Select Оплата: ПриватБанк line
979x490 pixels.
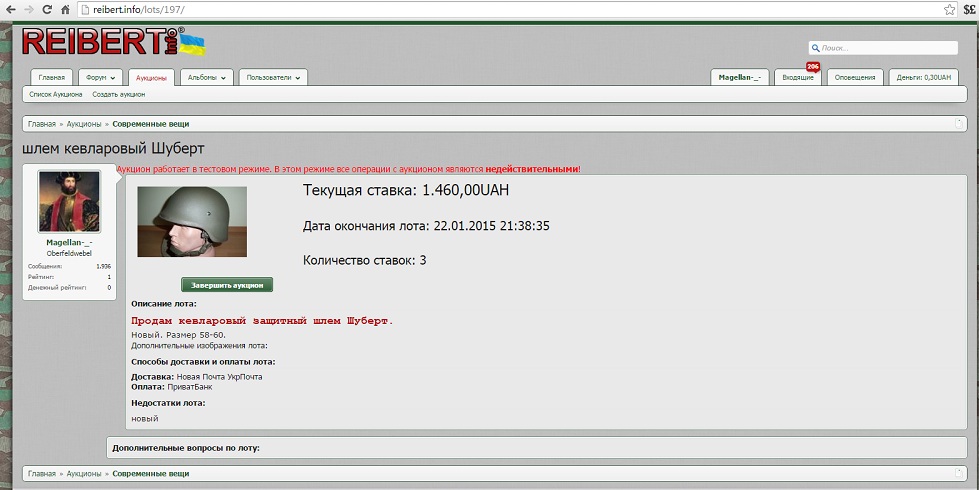click(x=172, y=387)
